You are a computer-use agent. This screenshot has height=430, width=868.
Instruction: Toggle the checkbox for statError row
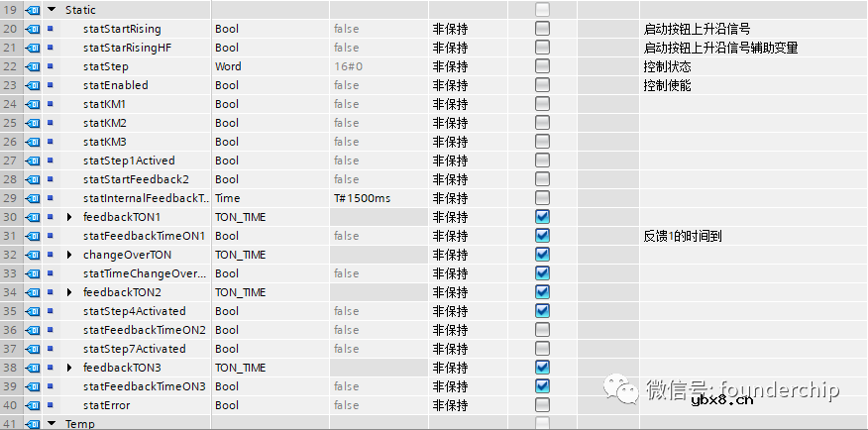(542, 405)
